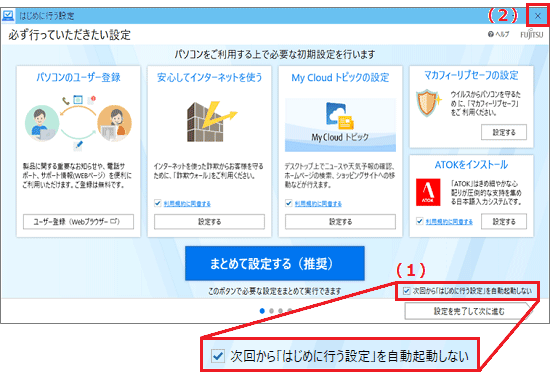Click the はじめに行う設定 app icon in title bar
Viewport: 550px width, 390px height.
point(8,16)
